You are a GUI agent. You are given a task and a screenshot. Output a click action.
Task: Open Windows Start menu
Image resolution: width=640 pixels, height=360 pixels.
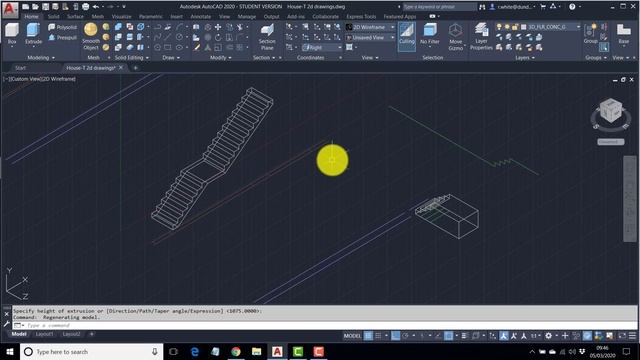[10, 351]
